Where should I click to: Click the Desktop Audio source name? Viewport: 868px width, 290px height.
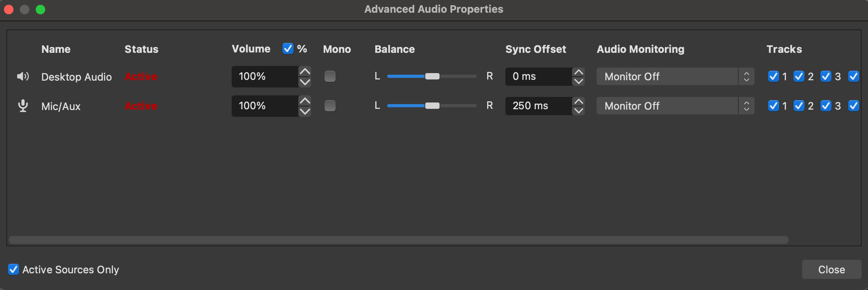[x=77, y=77]
